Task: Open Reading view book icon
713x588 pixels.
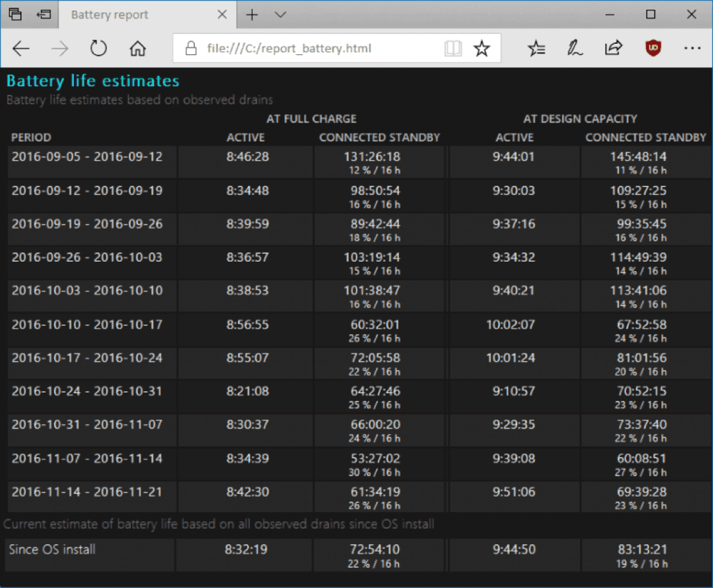Action: (453, 49)
